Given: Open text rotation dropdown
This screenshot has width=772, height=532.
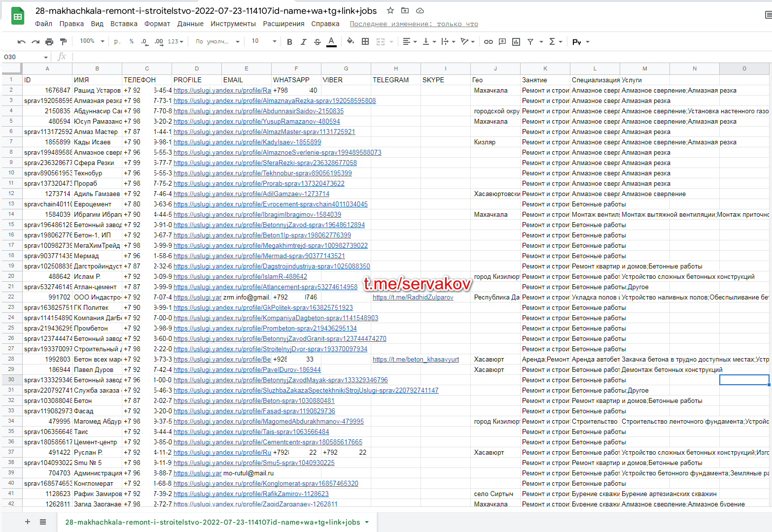Looking at the screenshot, I should pyautogui.click(x=467, y=42).
